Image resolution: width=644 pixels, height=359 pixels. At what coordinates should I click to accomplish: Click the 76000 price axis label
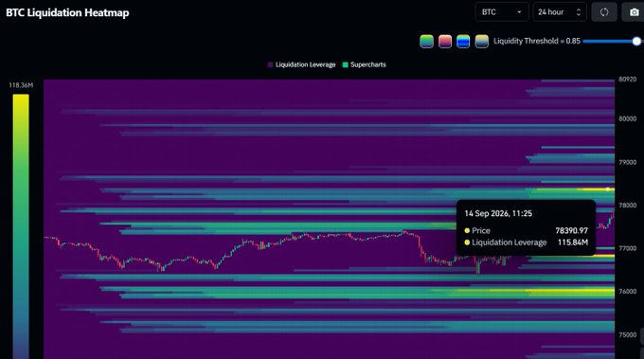[x=628, y=291]
